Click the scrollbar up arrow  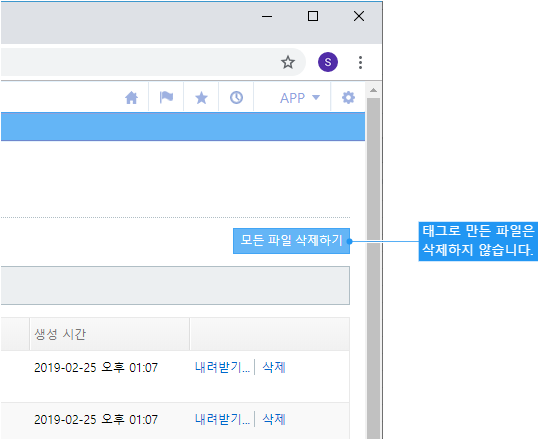tap(373, 90)
